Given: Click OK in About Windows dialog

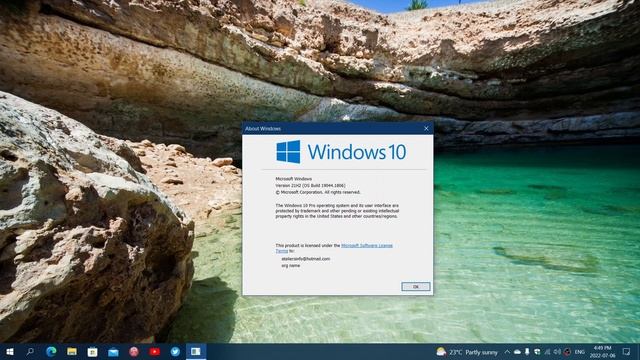Looking at the screenshot, I should [416, 287].
